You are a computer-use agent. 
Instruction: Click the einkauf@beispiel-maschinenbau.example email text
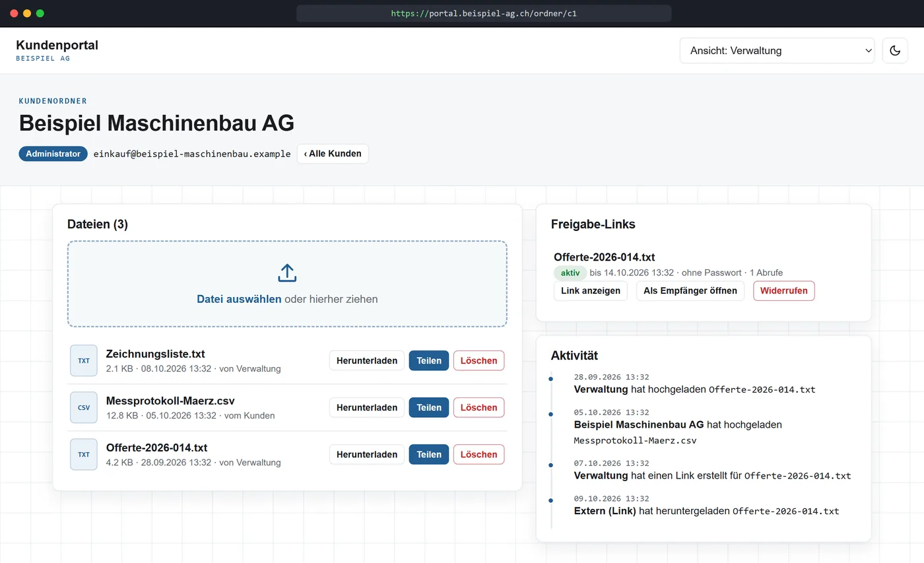[192, 154]
